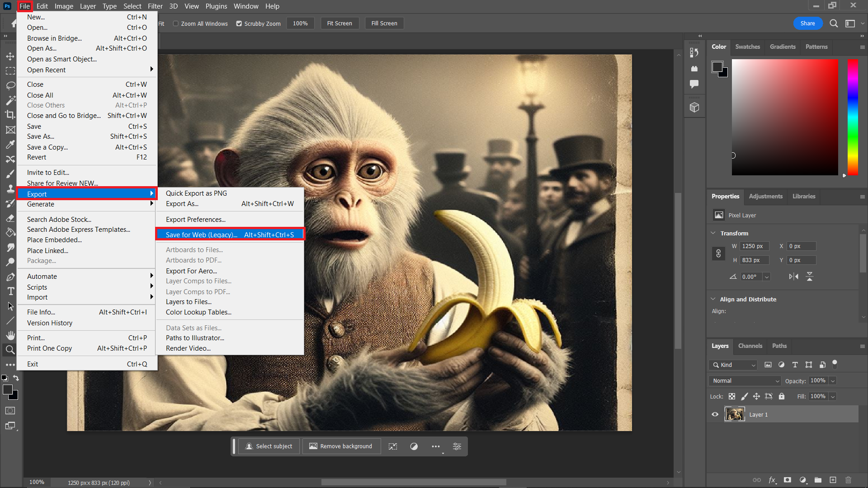
Task: Switch to the Channels tab
Action: (750, 346)
